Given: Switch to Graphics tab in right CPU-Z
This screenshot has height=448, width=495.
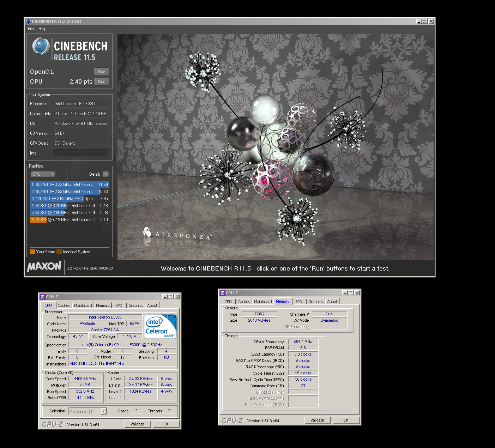Looking at the screenshot, I should coord(316,302).
